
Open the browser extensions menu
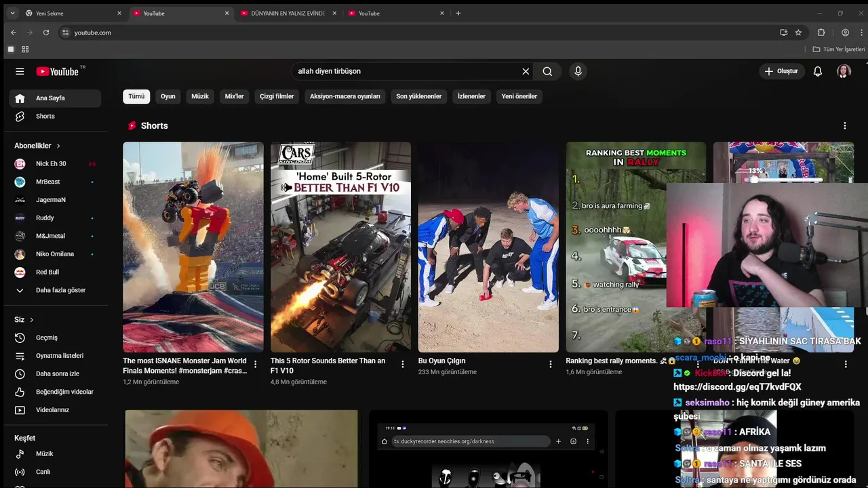(x=821, y=33)
